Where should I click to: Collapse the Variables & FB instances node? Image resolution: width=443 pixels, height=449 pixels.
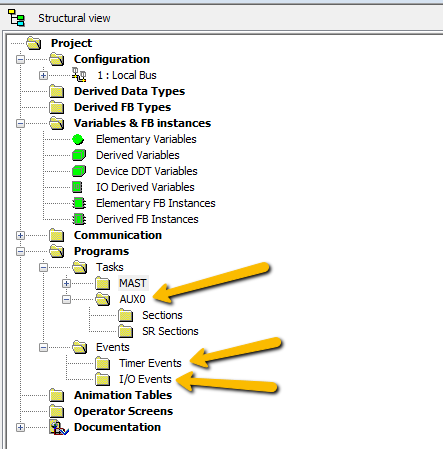(20, 124)
